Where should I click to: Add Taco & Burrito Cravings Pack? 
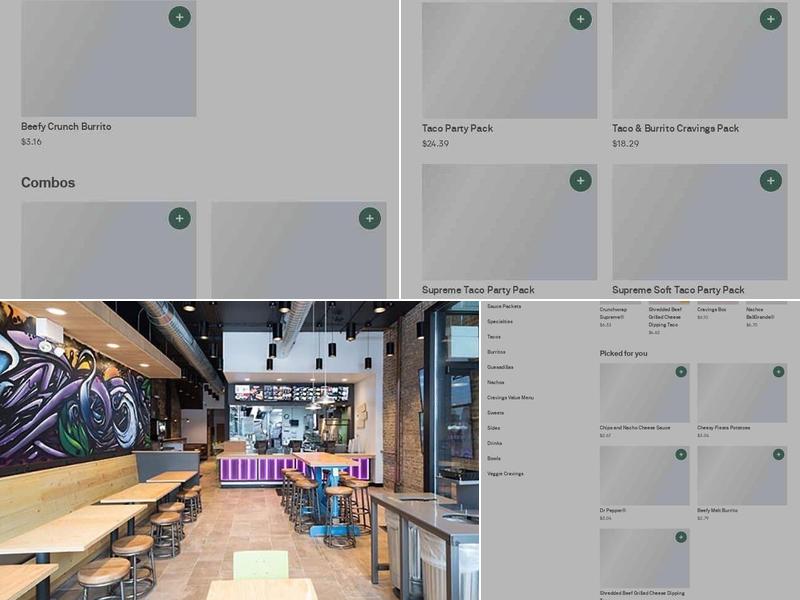tap(770, 19)
